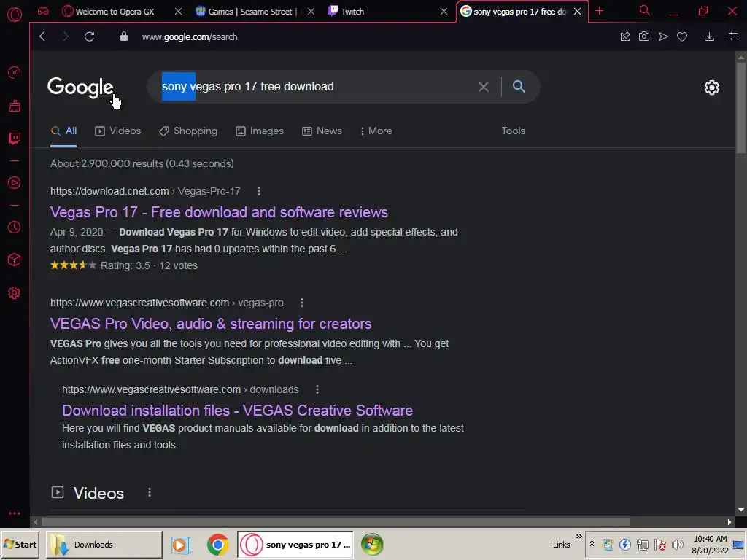
Task: Open the Opera menu logo
Action: pyautogui.click(x=15, y=15)
